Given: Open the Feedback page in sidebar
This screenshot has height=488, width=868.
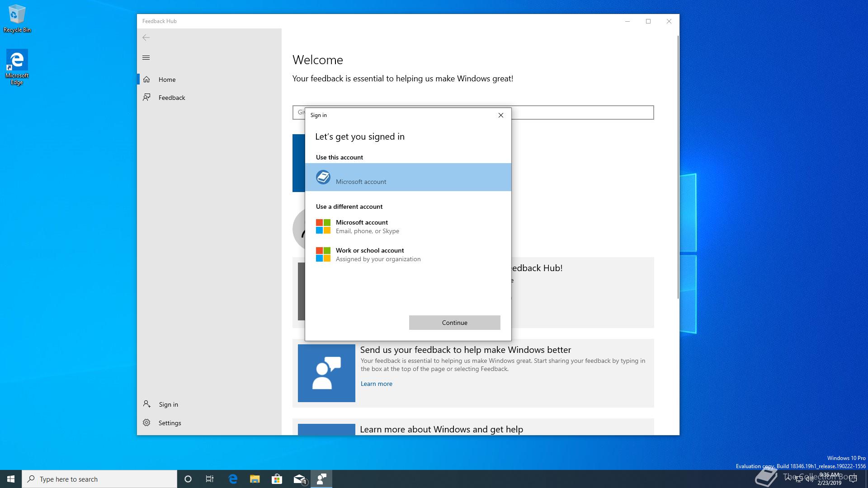Looking at the screenshot, I should (x=209, y=98).
